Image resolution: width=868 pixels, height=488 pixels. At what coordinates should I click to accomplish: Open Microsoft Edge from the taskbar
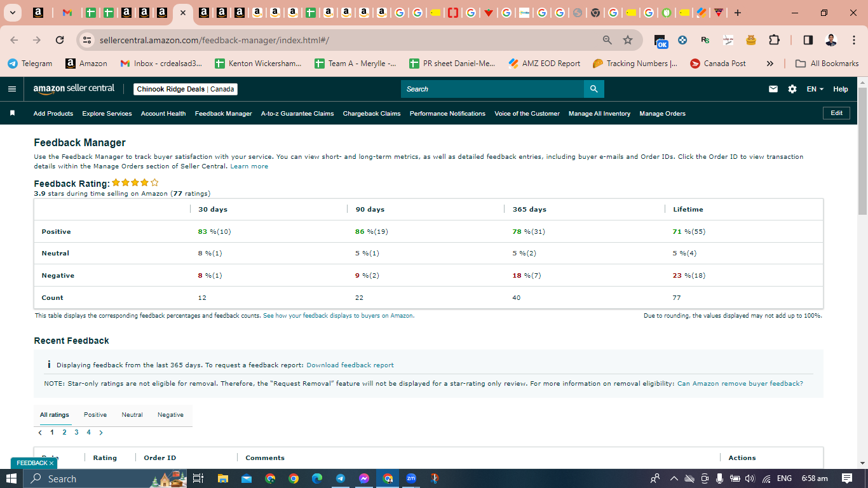[317, 478]
